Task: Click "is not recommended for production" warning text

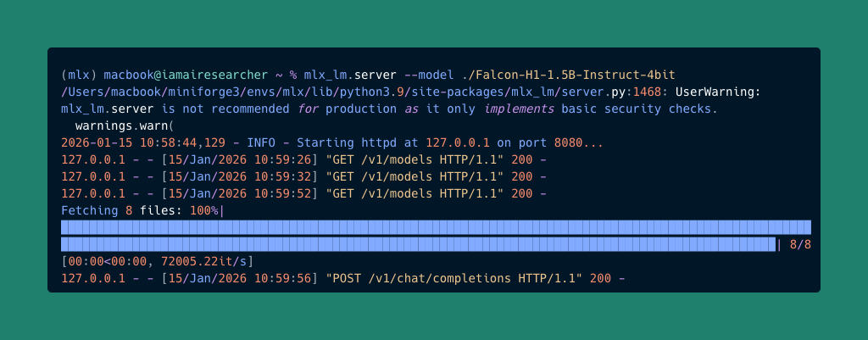Action: pyautogui.click(x=278, y=109)
